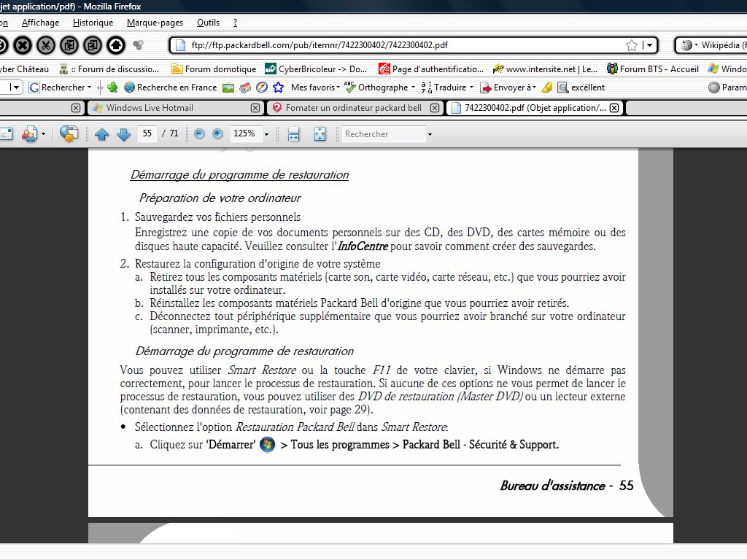Click the Home button in navigation toolbar
This screenshot has width=747, height=560.
[115, 45]
